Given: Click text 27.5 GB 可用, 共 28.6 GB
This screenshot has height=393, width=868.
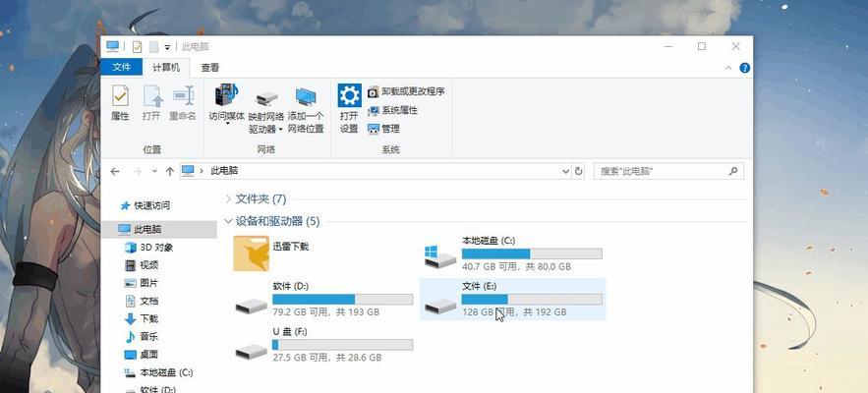Looking at the screenshot, I should click(x=327, y=358).
